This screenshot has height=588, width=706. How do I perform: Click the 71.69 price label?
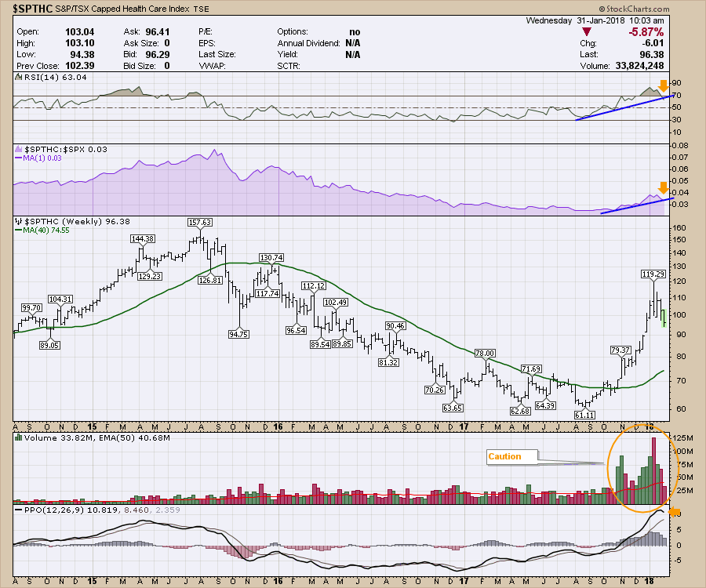(531, 369)
